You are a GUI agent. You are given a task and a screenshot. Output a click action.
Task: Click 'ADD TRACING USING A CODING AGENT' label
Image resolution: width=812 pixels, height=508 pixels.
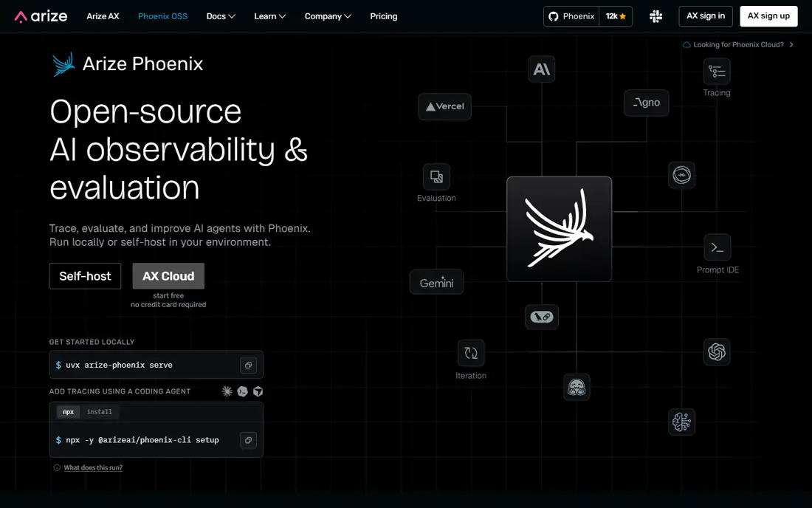[120, 391]
